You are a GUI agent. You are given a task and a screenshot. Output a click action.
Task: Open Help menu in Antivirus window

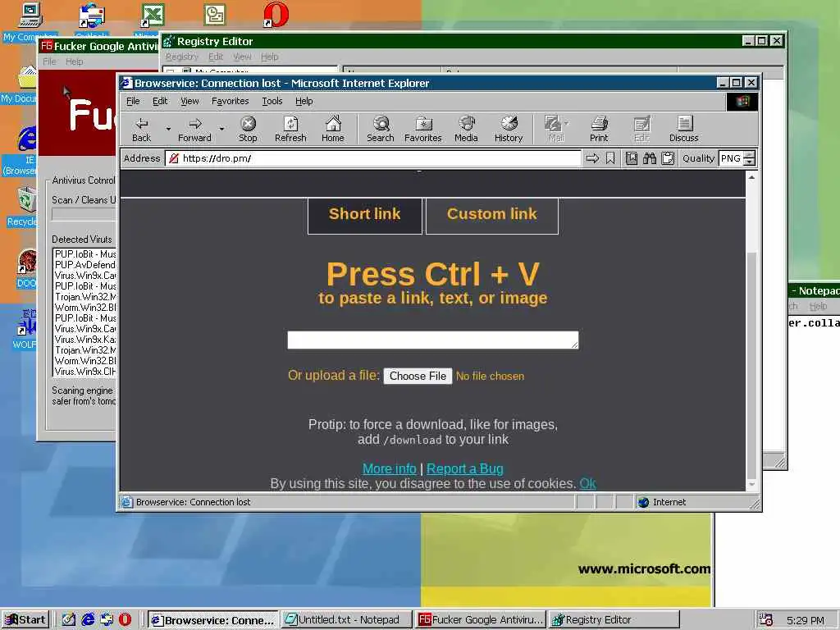pyautogui.click(x=74, y=62)
